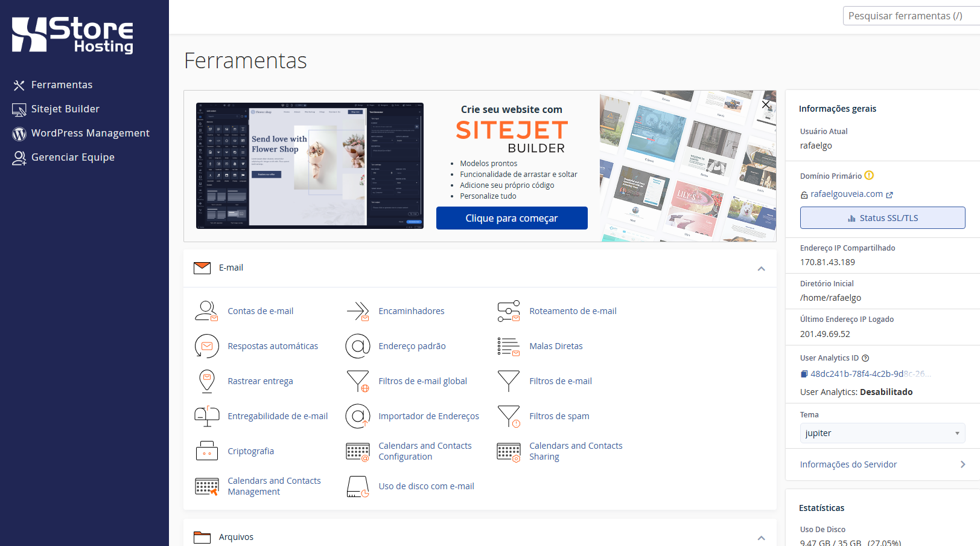Select WordPress Management in sidebar

click(x=90, y=133)
